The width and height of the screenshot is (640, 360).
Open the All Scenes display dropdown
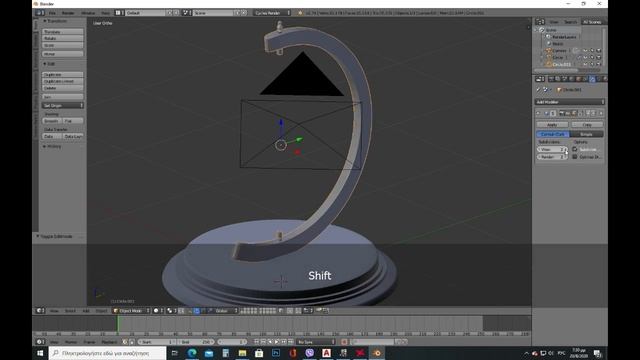(593, 22)
